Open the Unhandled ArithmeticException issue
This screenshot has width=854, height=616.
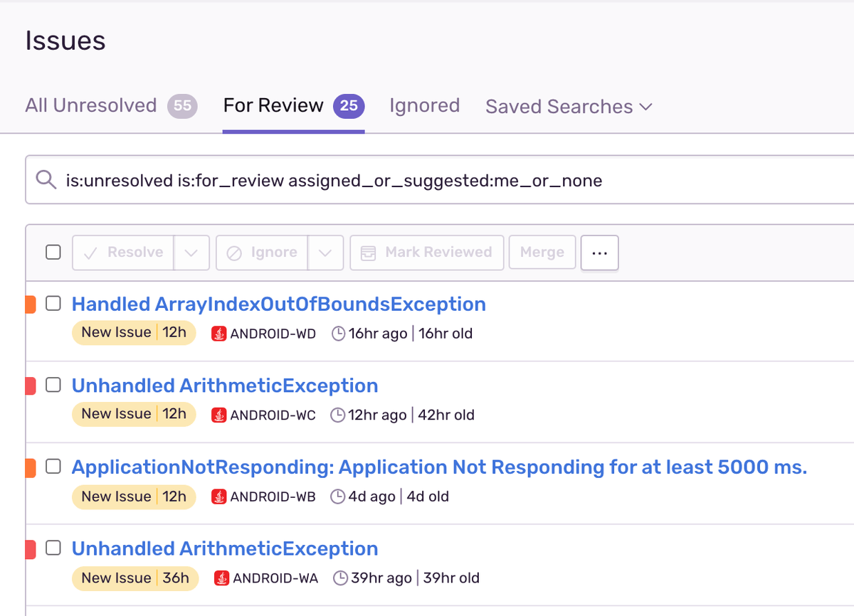tap(225, 385)
